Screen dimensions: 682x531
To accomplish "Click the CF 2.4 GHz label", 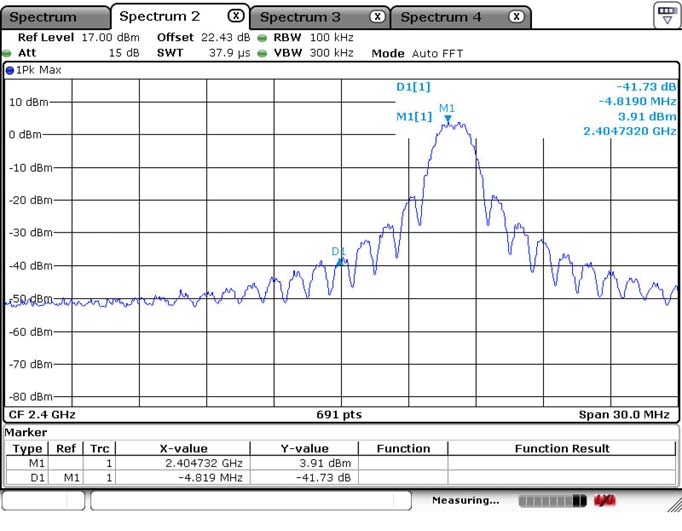I will point(42,414).
